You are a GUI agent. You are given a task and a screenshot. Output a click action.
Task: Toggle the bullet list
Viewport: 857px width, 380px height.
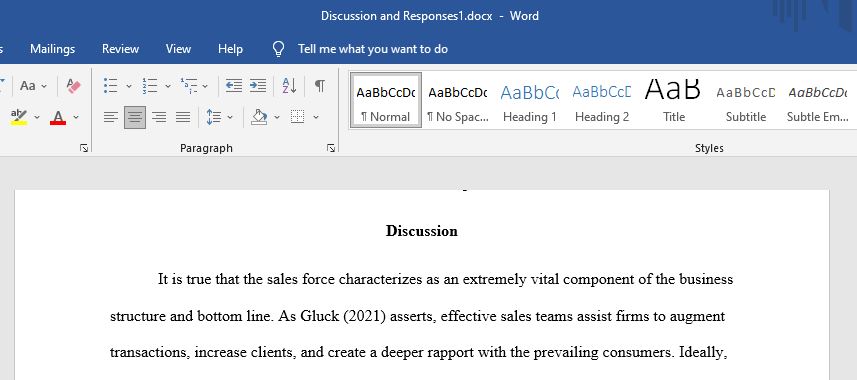(x=111, y=86)
